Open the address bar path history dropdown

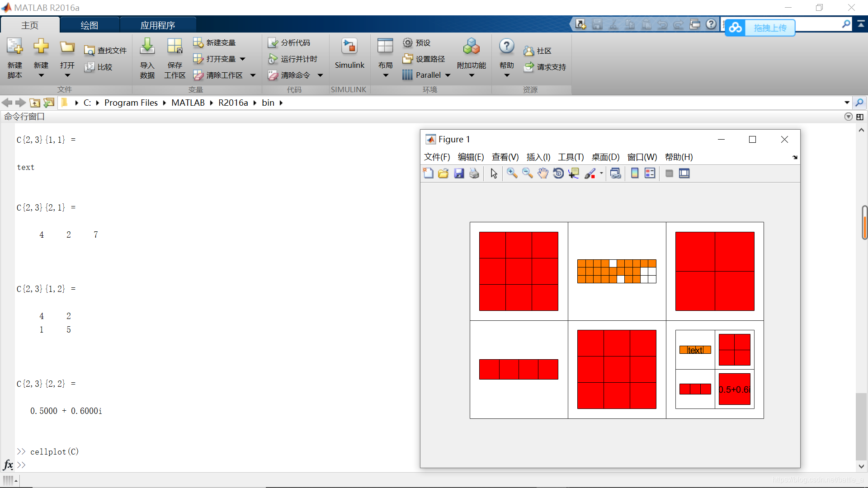pyautogui.click(x=847, y=103)
